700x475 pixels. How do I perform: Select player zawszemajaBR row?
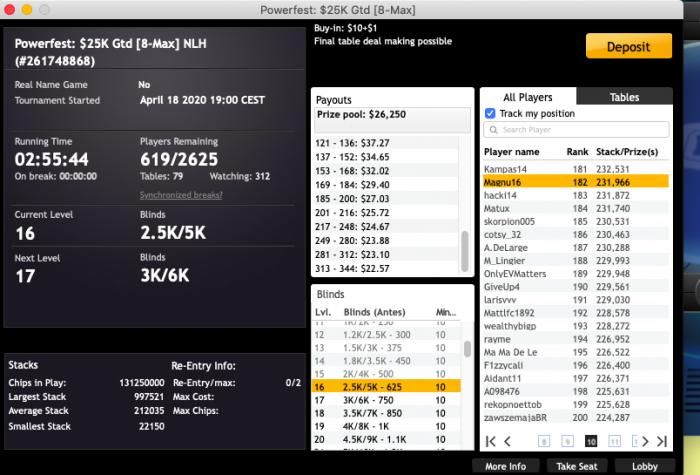(x=576, y=417)
